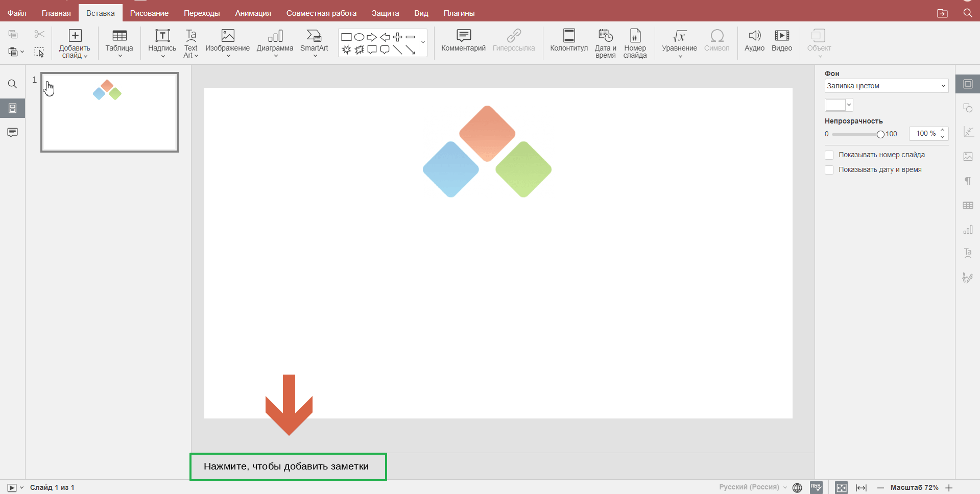Open the Заливка цветом background dropdown

click(x=886, y=86)
